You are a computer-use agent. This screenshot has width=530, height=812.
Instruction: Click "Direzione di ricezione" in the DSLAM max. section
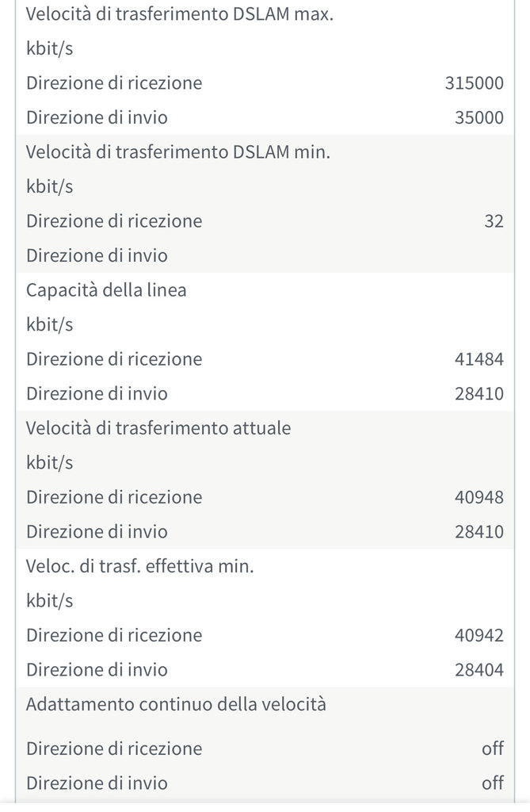coord(114,83)
